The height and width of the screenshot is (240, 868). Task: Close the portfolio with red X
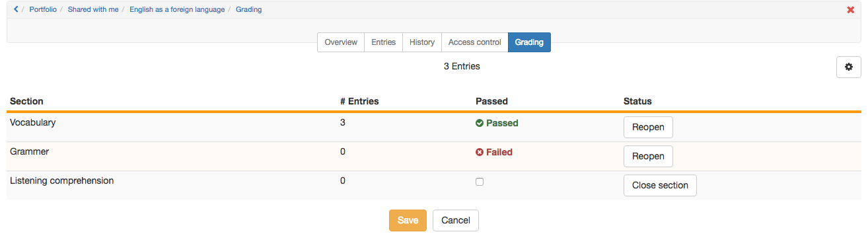click(850, 10)
